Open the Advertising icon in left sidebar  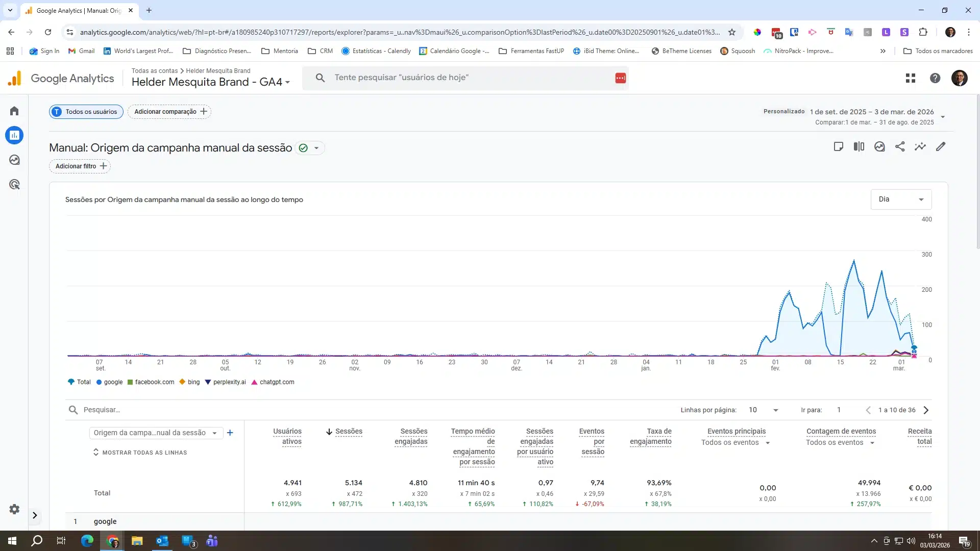click(14, 185)
